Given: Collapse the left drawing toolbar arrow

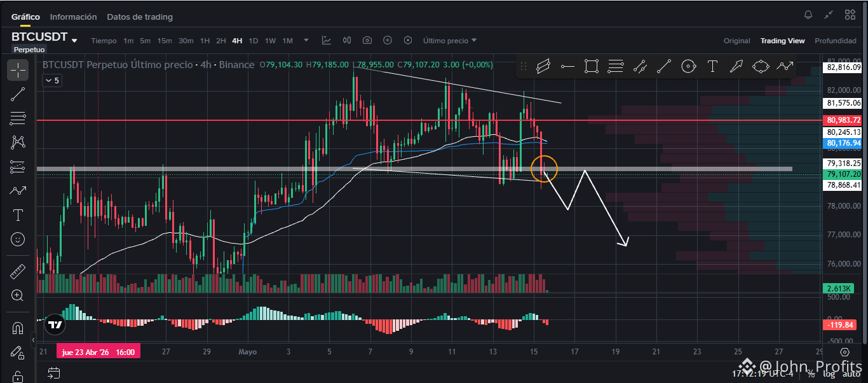Looking at the screenshot, I should (x=33, y=342).
